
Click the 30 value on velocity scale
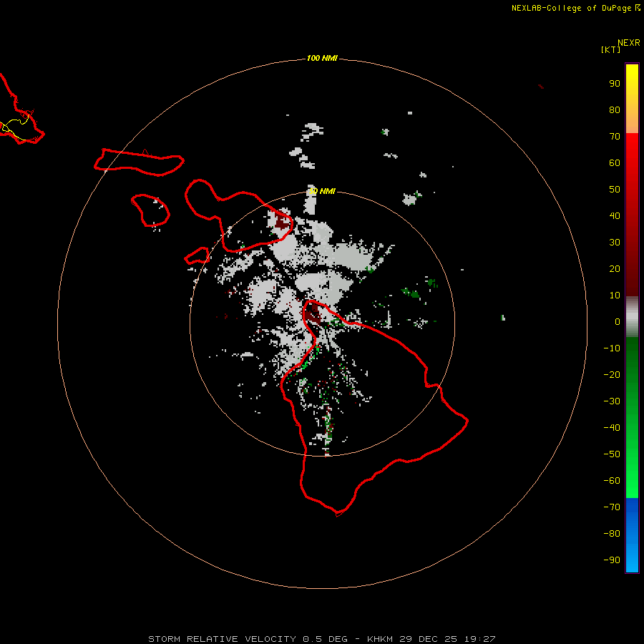click(615, 243)
